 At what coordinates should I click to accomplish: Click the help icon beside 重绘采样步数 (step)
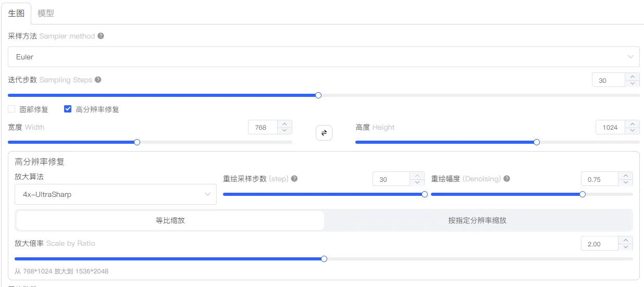[294, 179]
